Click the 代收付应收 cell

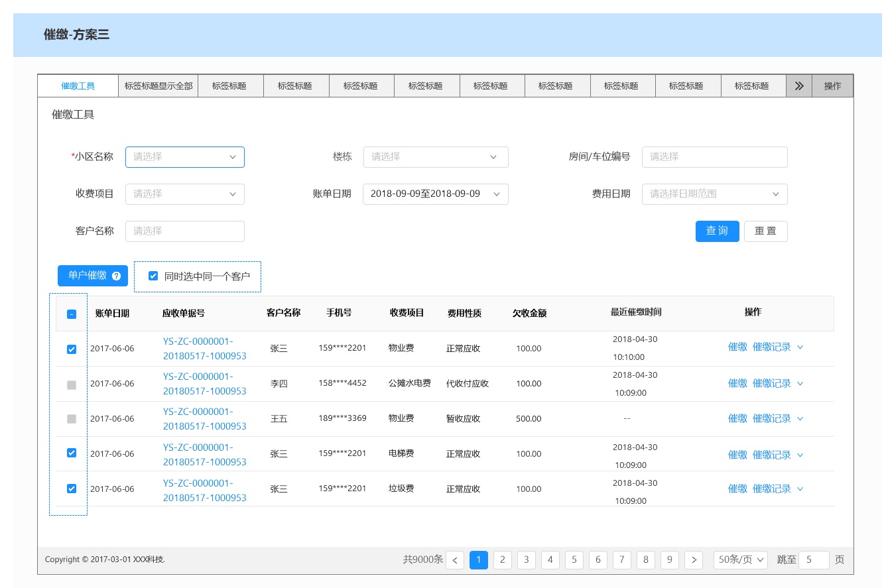tap(468, 384)
